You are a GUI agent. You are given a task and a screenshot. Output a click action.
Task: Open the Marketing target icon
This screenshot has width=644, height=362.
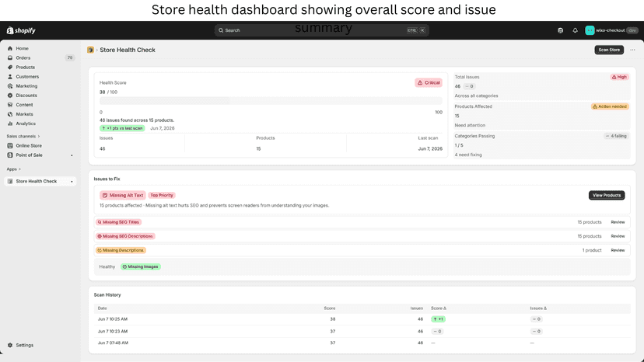coord(10,86)
